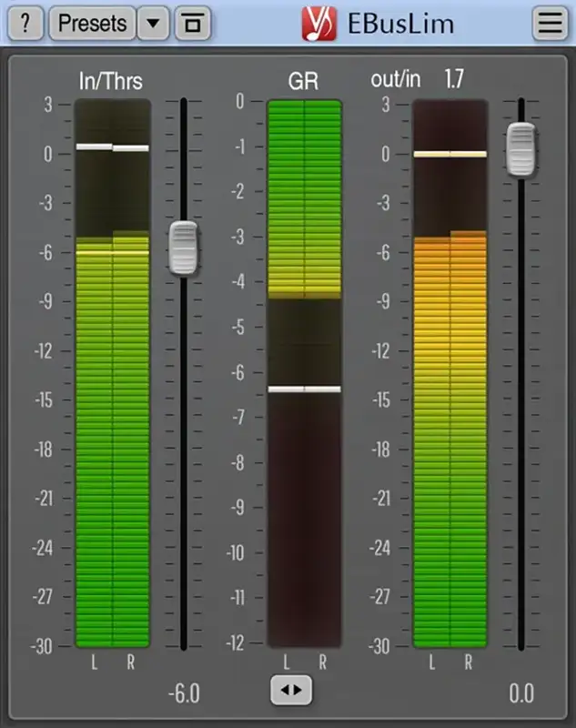Viewport: 576px width, 728px height.
Task: Click the threshold value -6.0
Action: coord(184,693)
